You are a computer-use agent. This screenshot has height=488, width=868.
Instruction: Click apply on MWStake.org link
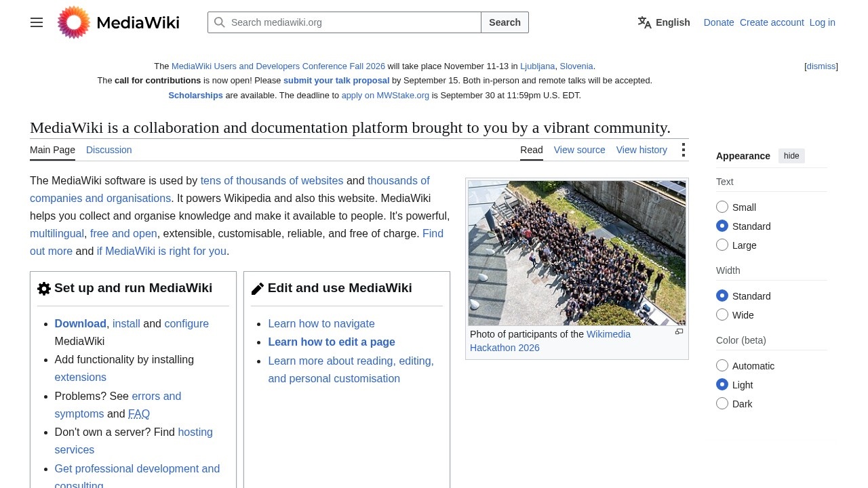(385, 96)
